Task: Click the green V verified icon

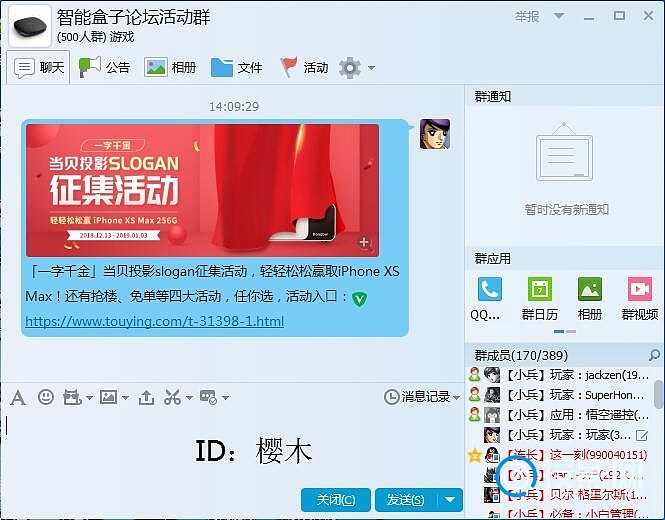Action: point(360,299)
